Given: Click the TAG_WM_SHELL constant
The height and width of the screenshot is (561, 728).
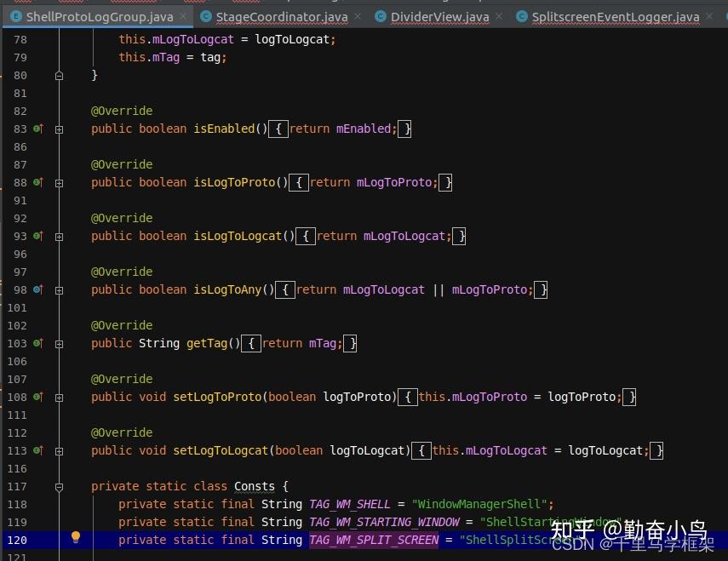Looking at the screenshot, I should coord(350,504).
